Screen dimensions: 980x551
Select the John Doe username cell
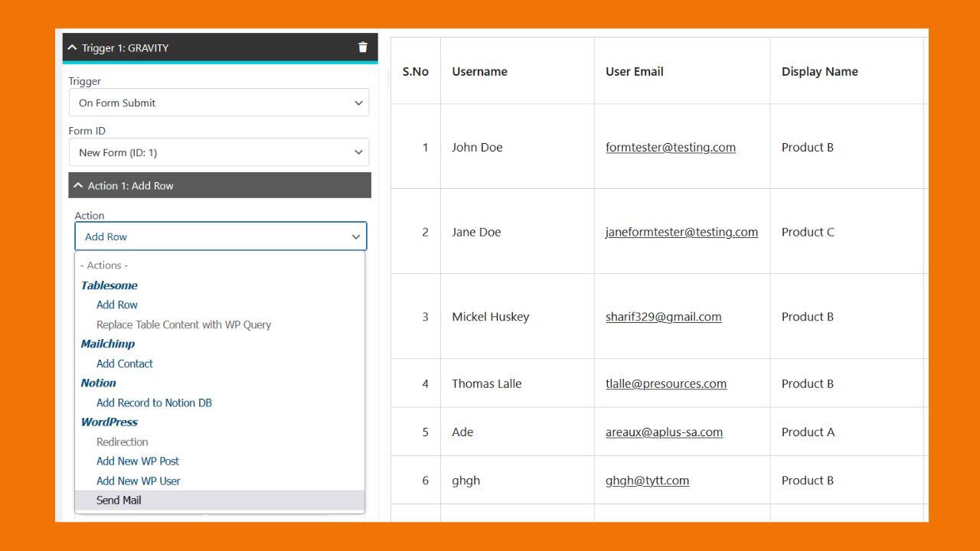click(x=517, y=147)
